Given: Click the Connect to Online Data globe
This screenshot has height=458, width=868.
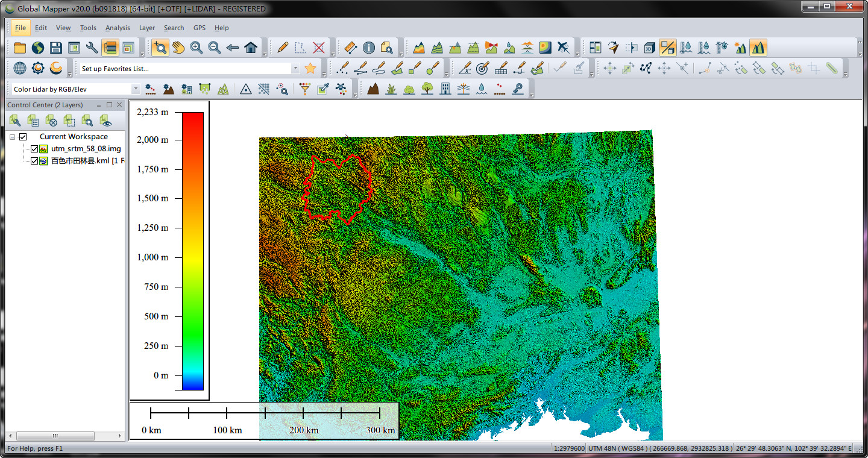Looking at the screenshot, I should [x=37, y=48].
